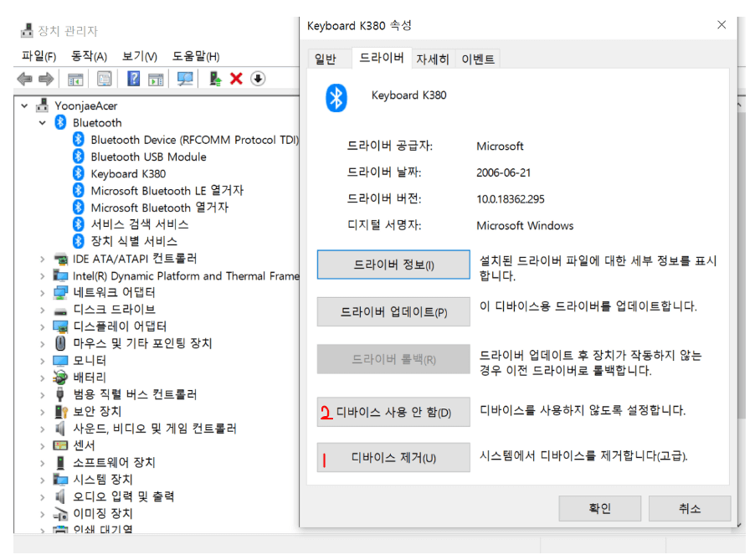Click the Back arrow toolbar icon
The width and height of the screenshot is (755, 560).
24,79
